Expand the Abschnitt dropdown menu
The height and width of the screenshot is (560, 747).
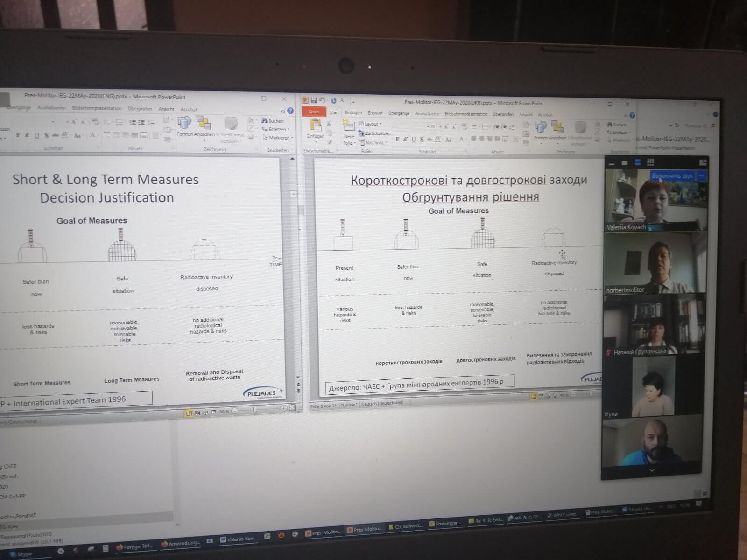[374, 143]
